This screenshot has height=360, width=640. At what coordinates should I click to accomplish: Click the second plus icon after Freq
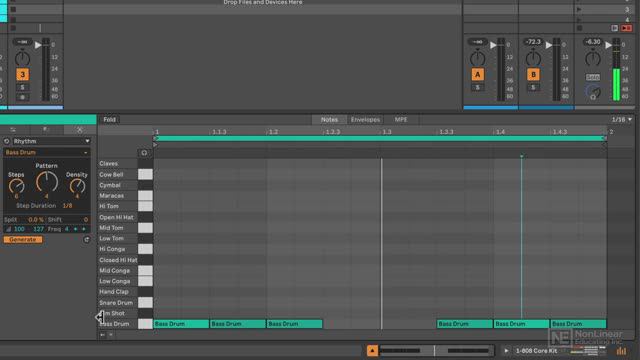(84, 229)
